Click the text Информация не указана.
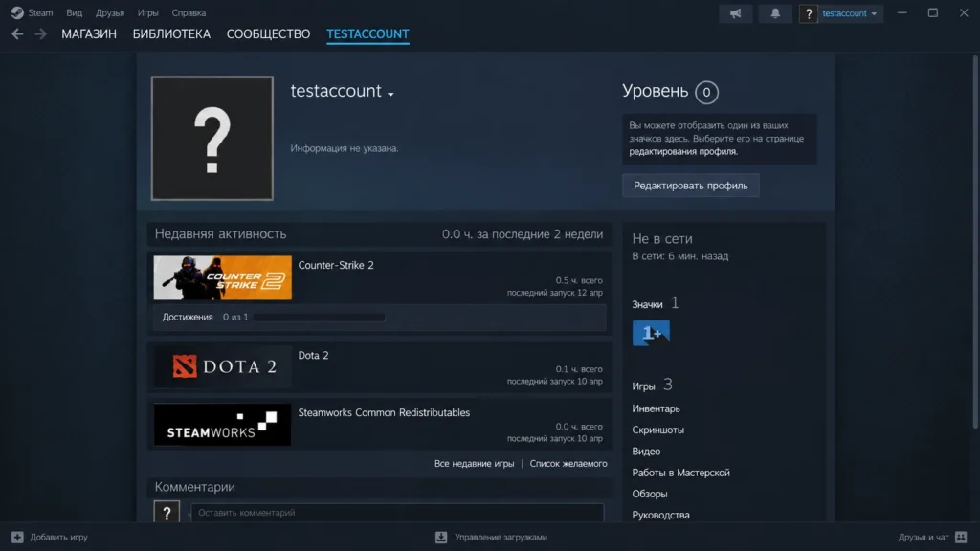The height and width of the screenshot is (551, 980). [x=345, y=148]
